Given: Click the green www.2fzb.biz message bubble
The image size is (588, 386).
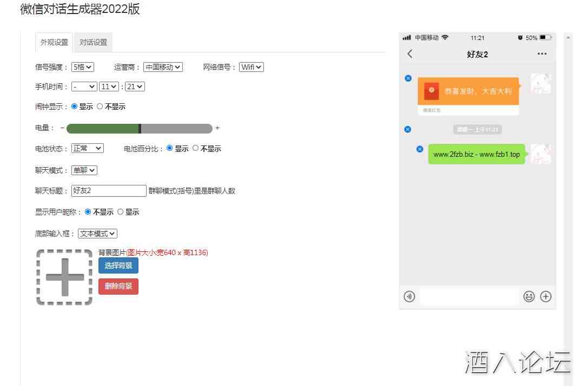Looking at the screenshot, I should (x=477, y=154).
